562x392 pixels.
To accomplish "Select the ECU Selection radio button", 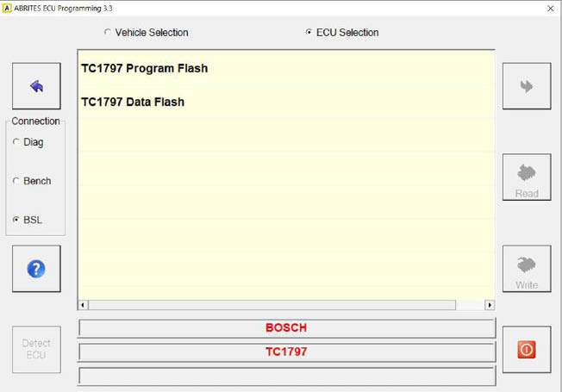I will click(309, 33).
